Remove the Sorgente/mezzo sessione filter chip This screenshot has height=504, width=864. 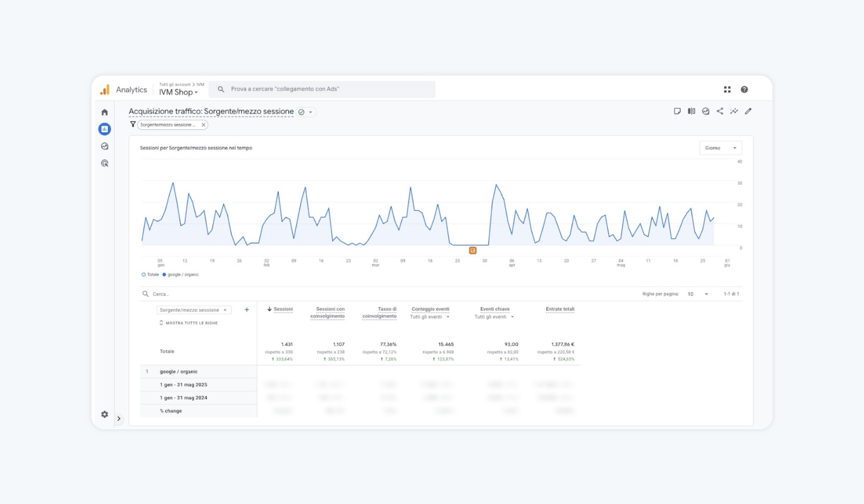tap(203, 125)
